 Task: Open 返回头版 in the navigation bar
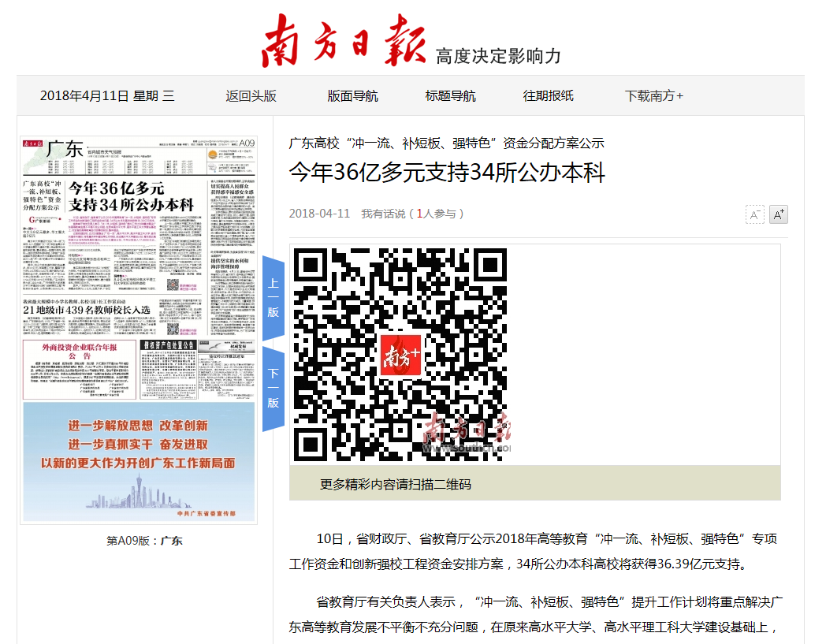click(x=251, y=96)
